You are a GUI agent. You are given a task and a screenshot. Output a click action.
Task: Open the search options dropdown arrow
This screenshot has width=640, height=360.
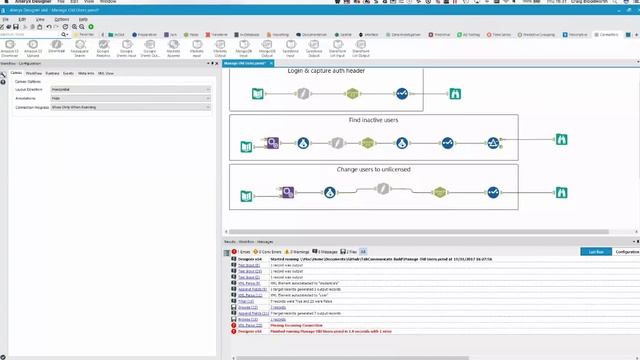(67, 35)
